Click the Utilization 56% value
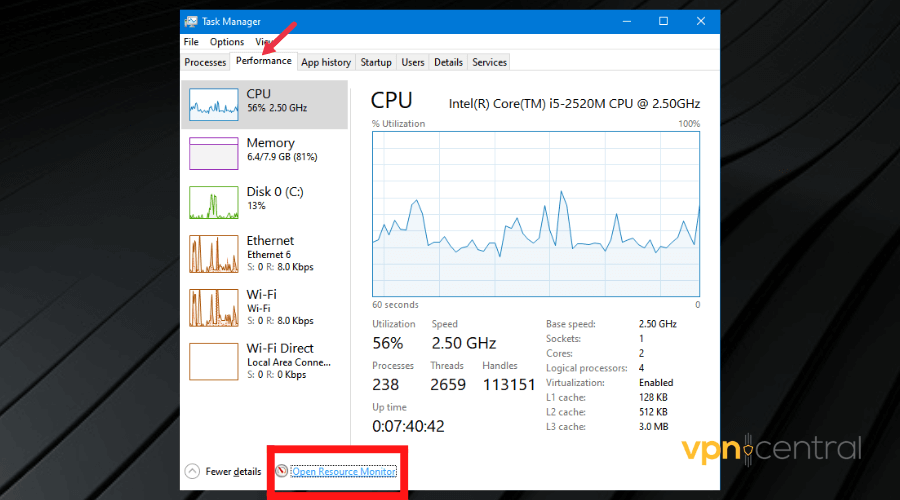This screenshot has height=500, width=900. coord(388,343)
